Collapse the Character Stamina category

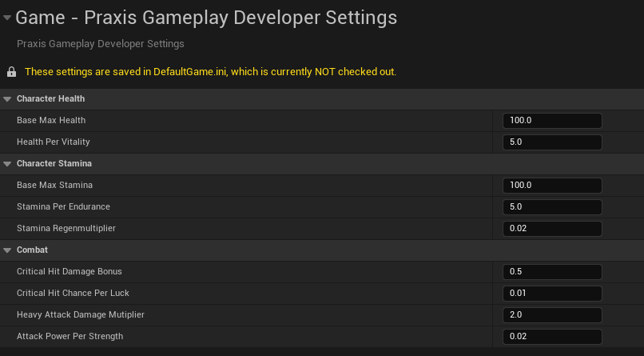point(7,164)
